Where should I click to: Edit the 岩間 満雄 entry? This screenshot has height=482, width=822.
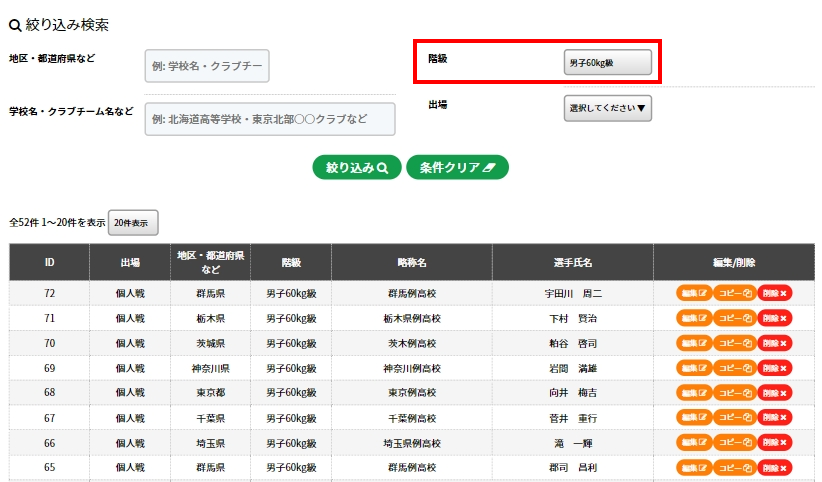pos(694,368)
